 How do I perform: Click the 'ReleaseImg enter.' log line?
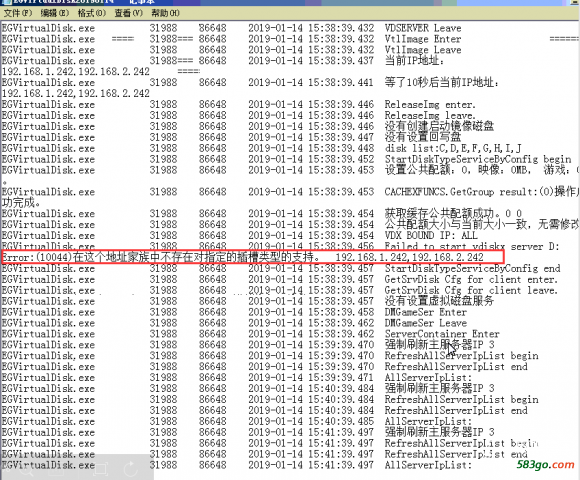pyautogui.click(x=239, y=105)
